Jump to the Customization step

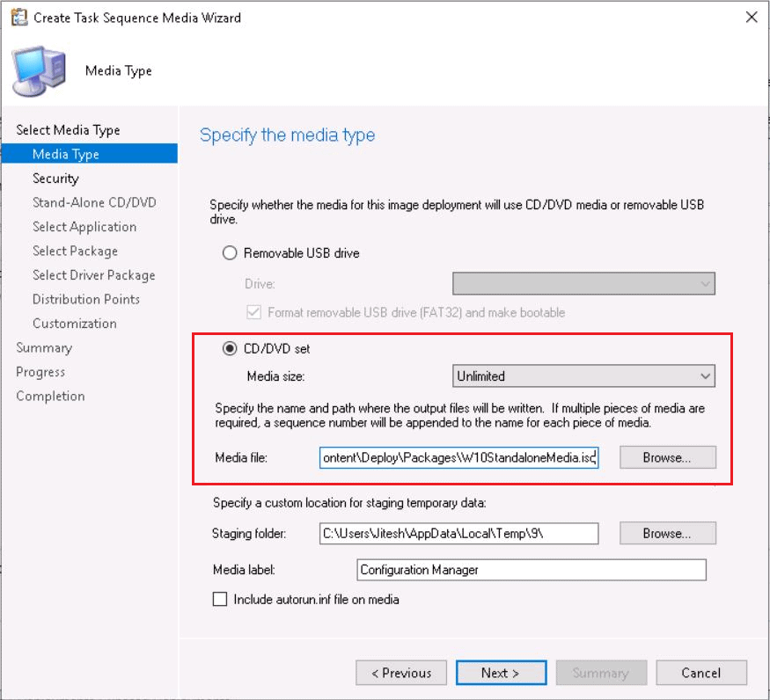[x=75, y=324]
